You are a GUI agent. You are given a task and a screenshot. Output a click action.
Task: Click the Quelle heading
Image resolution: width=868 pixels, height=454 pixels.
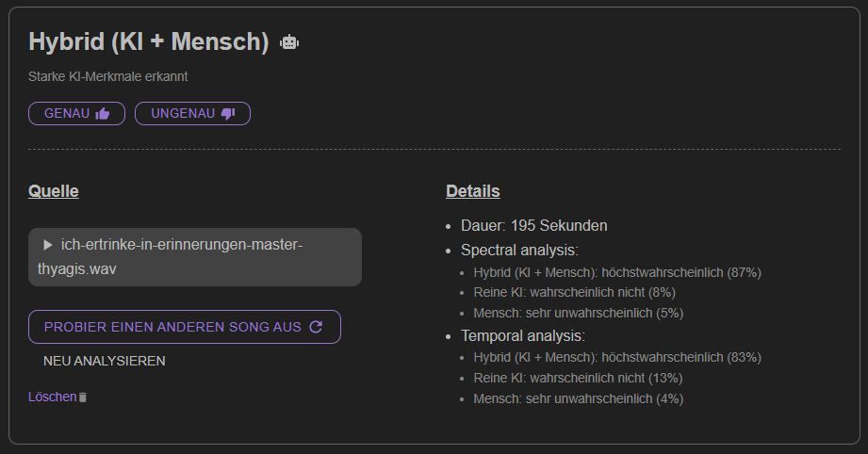(53, 191)
